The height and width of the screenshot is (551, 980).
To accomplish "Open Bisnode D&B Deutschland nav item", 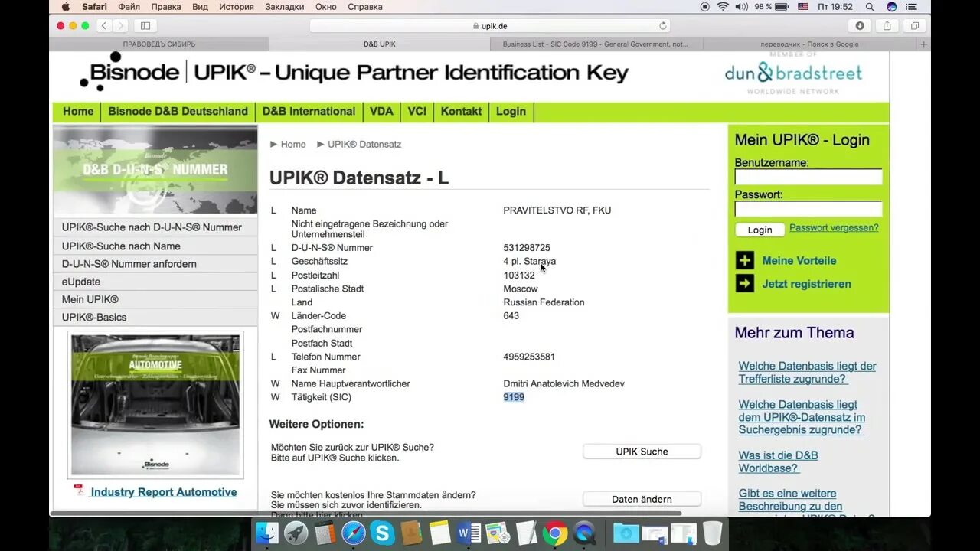I will (x=178, y=112).
